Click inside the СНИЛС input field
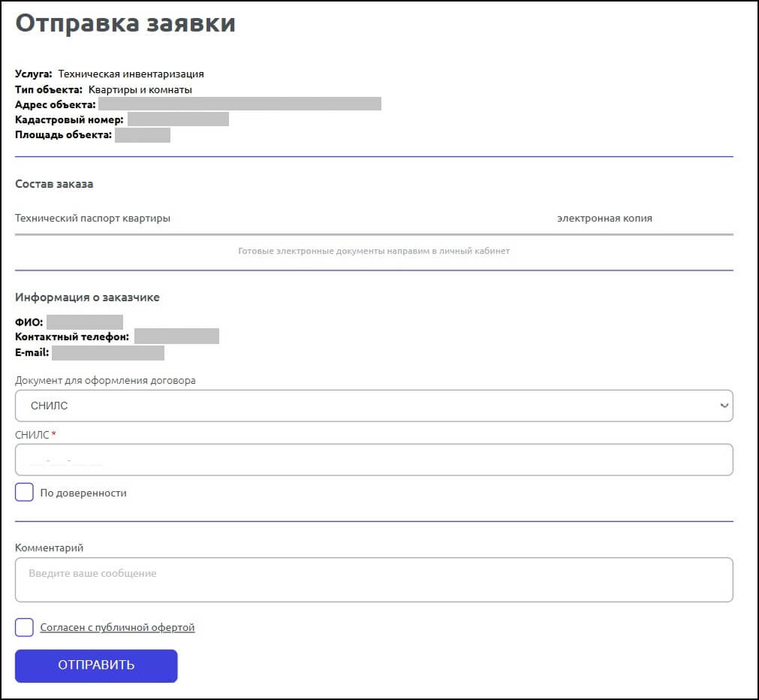This screenshot has height=700, width=759. point(373,459)
